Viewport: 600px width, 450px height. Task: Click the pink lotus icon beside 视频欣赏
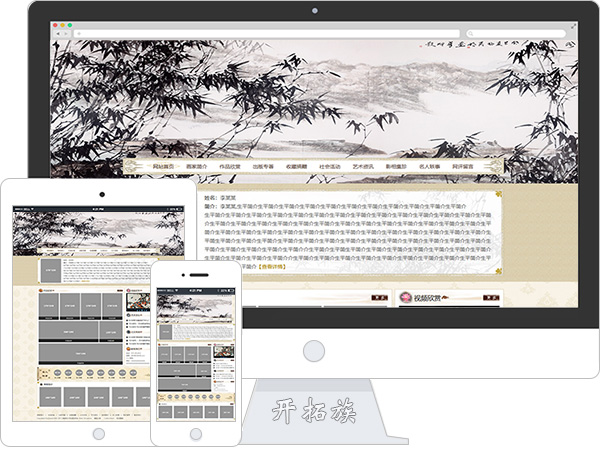[x=406, y=297]
